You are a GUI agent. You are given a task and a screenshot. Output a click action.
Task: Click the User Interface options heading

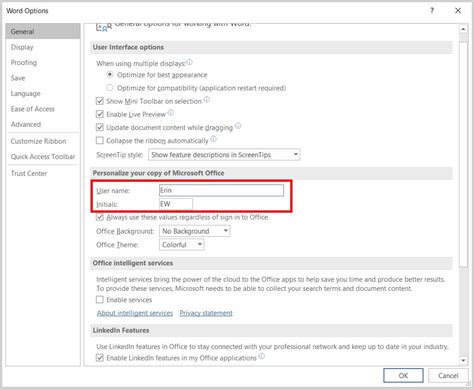coord(128,47)
